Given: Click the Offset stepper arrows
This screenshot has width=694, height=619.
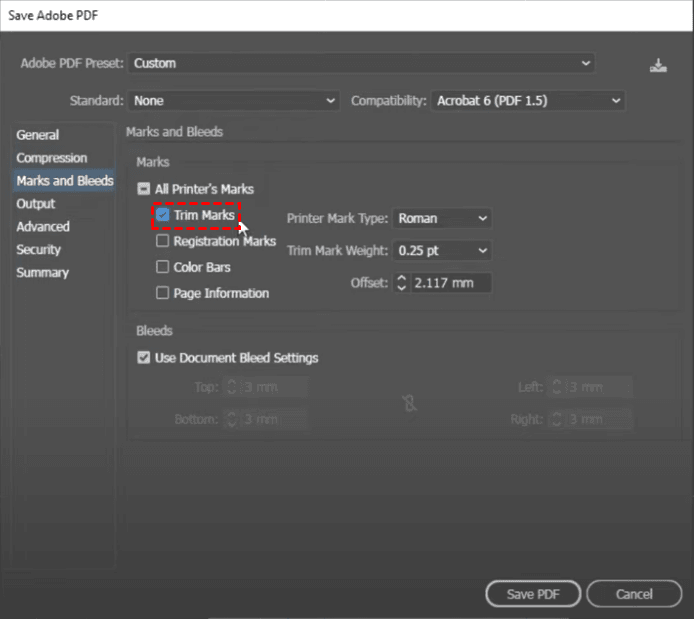Looking at the screenshot, I should (x=401, y=283).
